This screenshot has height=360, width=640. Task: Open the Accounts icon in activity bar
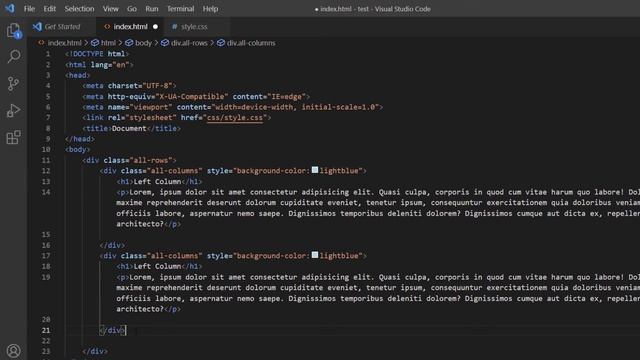click(x=13, y=351)
